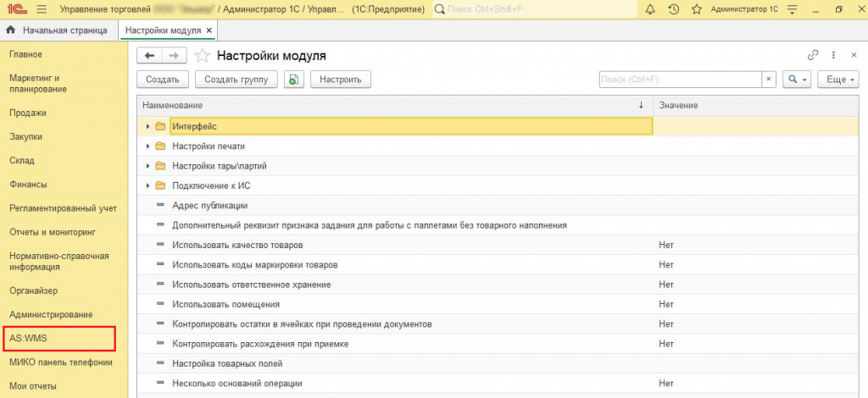Viewport: 868px width, 398px height.
Task: Clear the search field X button
Action: coord(768,80)
